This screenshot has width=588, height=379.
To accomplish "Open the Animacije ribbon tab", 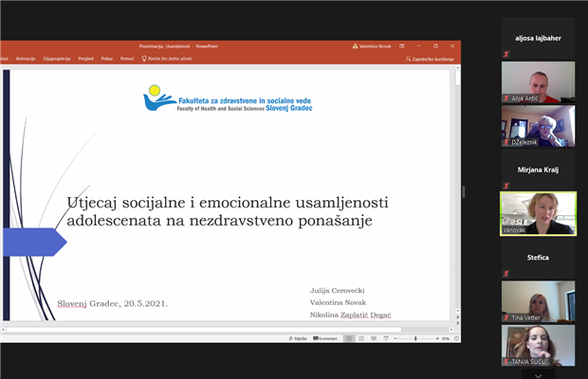I will click(26, 59).
